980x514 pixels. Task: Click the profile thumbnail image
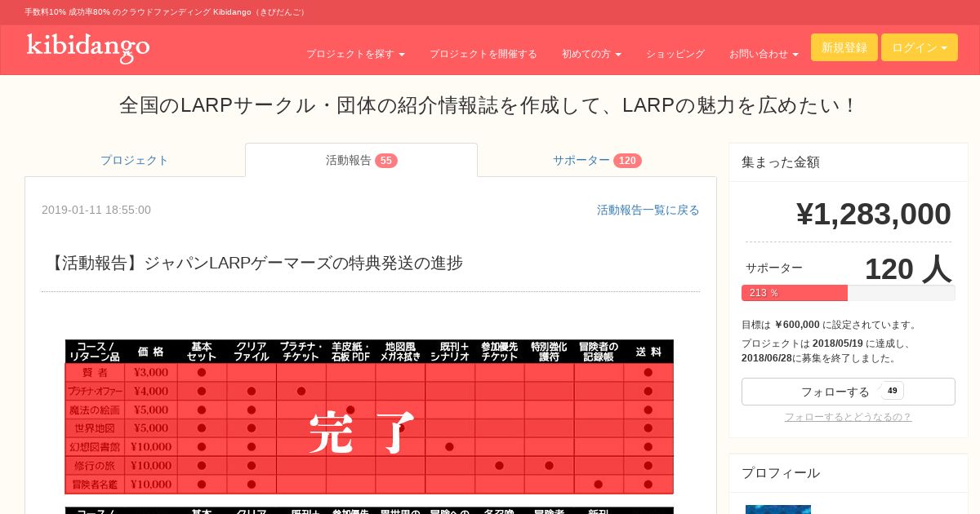778,509
